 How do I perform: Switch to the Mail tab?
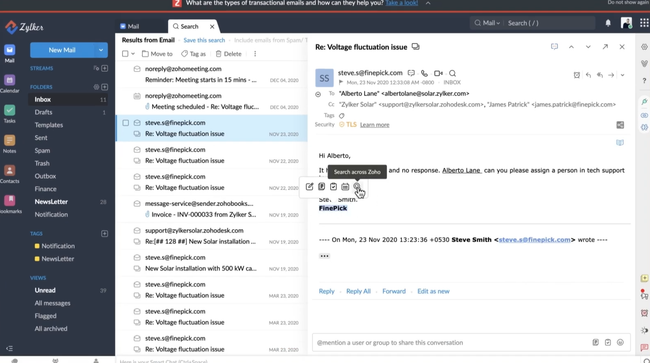130,27
